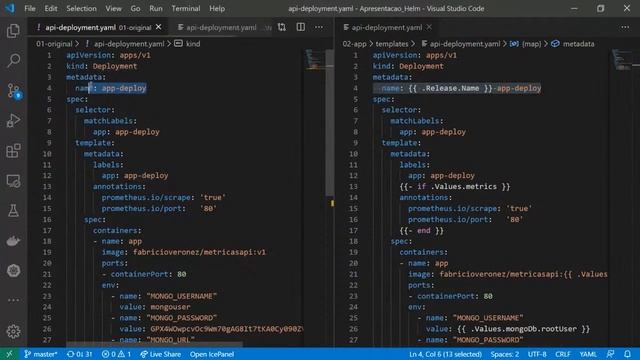Open more actions for right editor group

625,27
